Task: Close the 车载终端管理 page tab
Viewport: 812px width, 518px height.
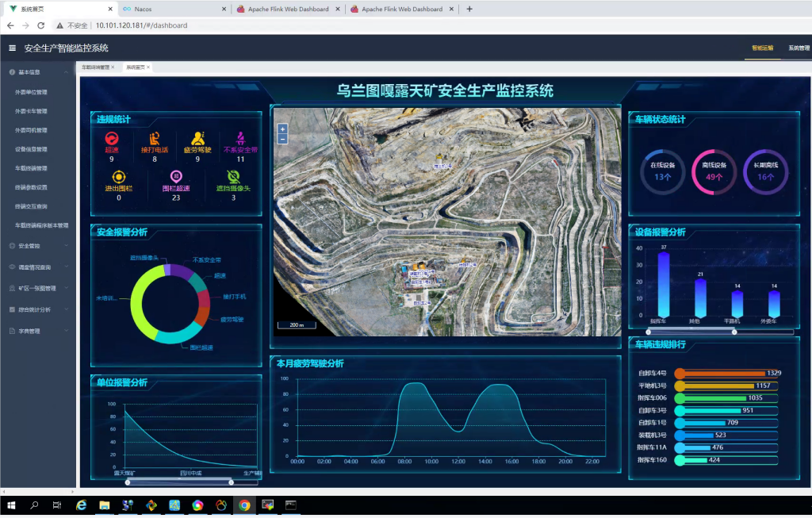Action: pyautogui.click(x=113, y=67)
